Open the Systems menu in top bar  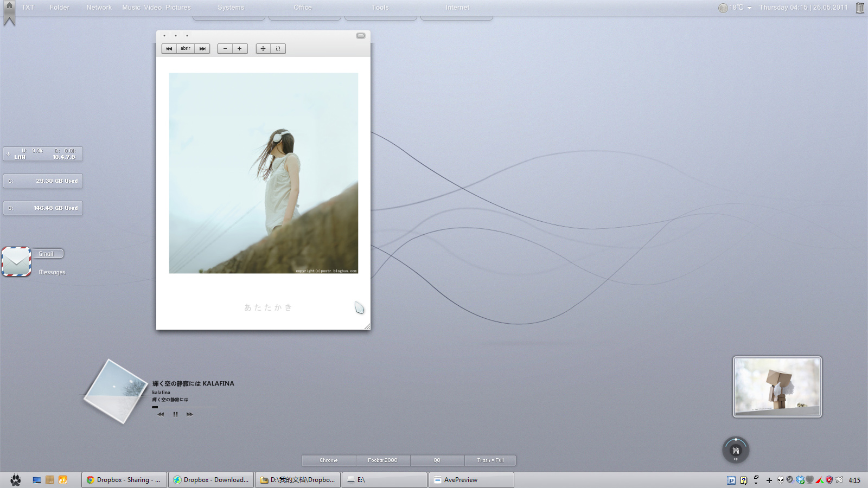pos(231,8)
